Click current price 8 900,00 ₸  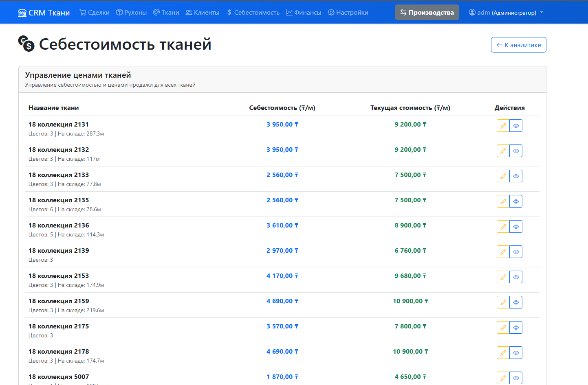tap(410, 225)
